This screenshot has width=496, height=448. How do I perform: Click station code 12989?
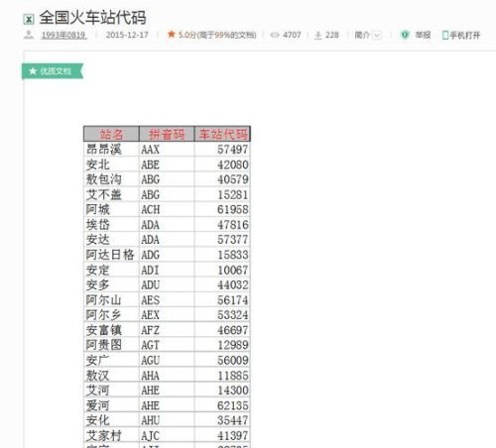pyautogui.click(x=232, y=345)
